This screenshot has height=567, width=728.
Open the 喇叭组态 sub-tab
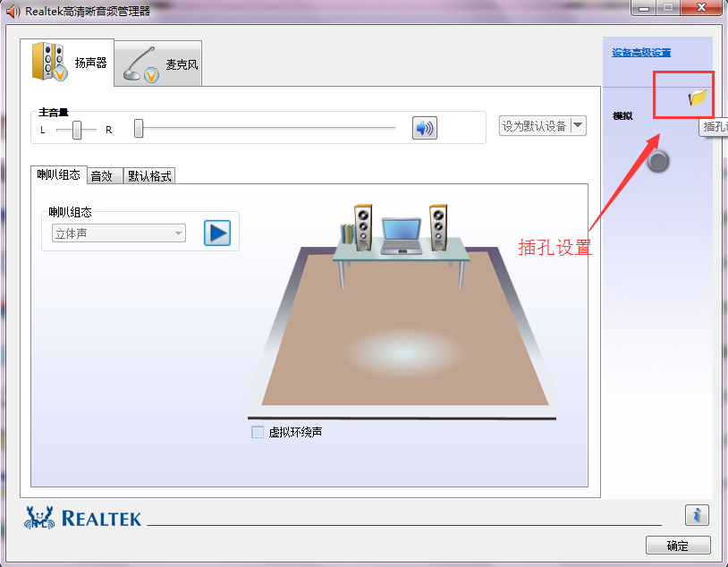pos(58,175)
